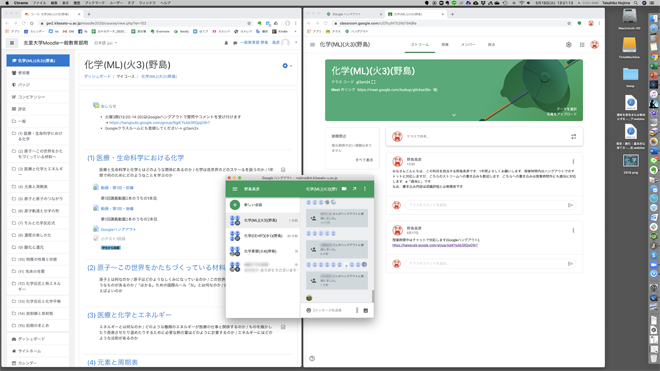Click クラスで共有 share box
Image resolution: width=660 pixels, height=371 pixels.
click(484, 136)
